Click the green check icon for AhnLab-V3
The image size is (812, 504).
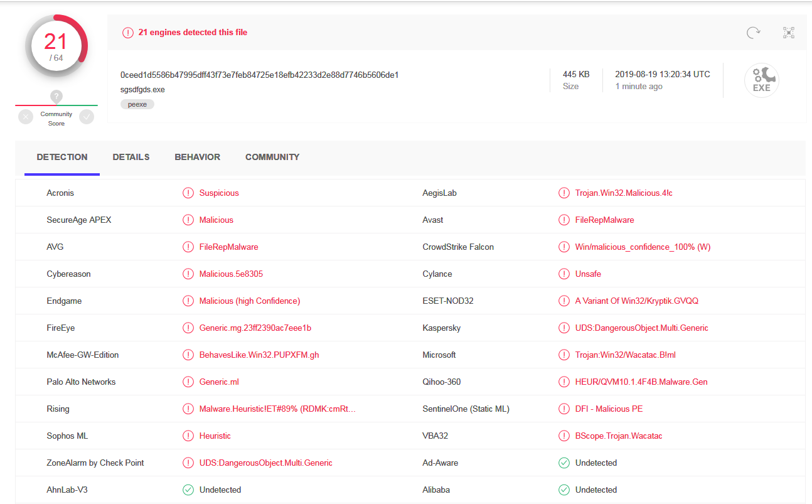click(x=188, y=490)
